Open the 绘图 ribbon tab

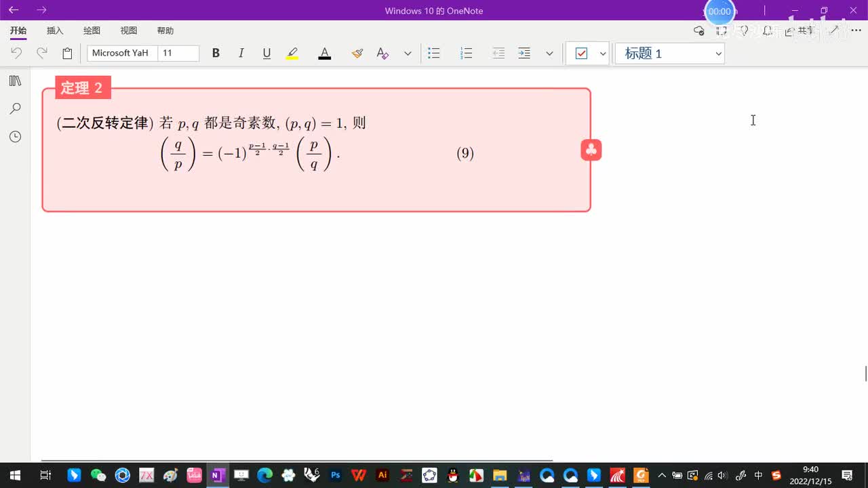point(92,30)
